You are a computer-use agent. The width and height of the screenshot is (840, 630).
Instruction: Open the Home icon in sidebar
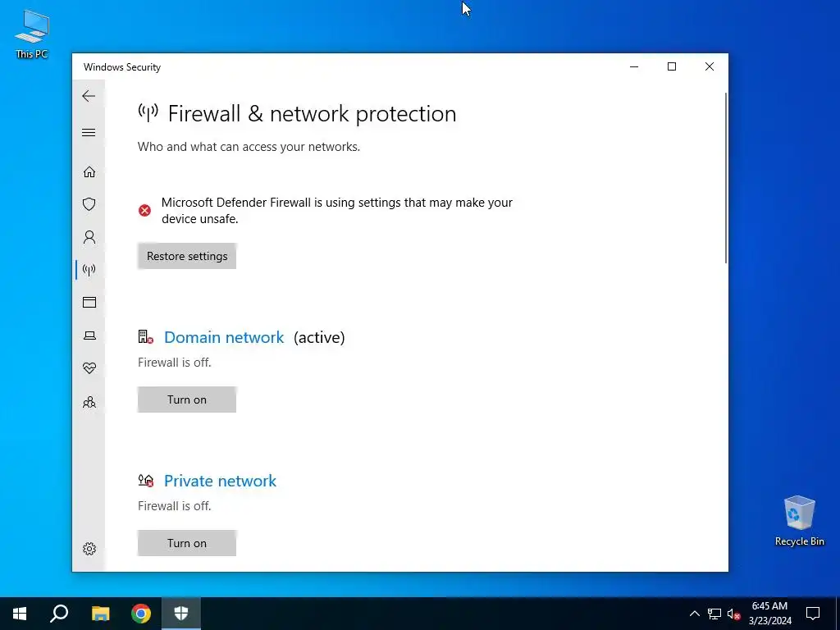click(89, 172)
